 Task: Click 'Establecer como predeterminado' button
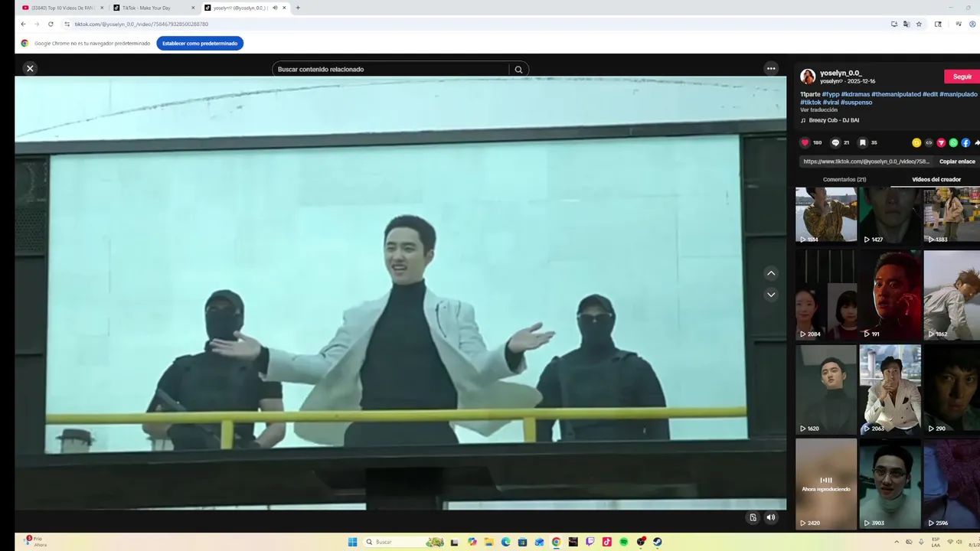(200, 43)
